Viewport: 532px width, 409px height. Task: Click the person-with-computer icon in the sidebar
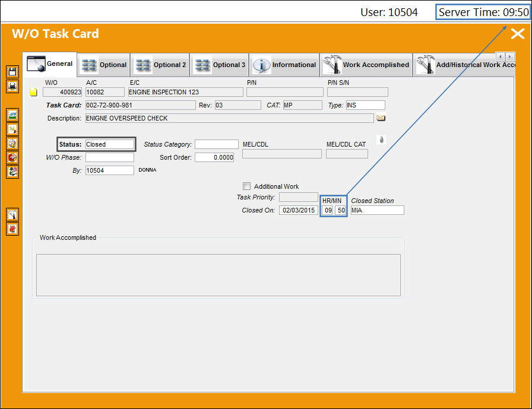[x=12, y=172]
